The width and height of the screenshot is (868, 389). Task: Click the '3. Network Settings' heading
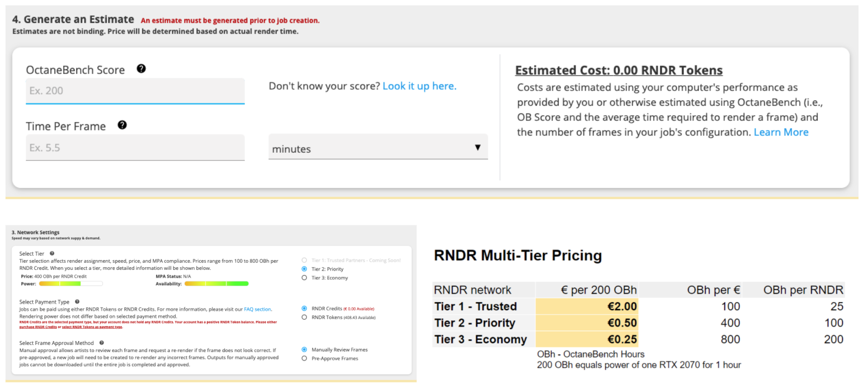[36, 232]
